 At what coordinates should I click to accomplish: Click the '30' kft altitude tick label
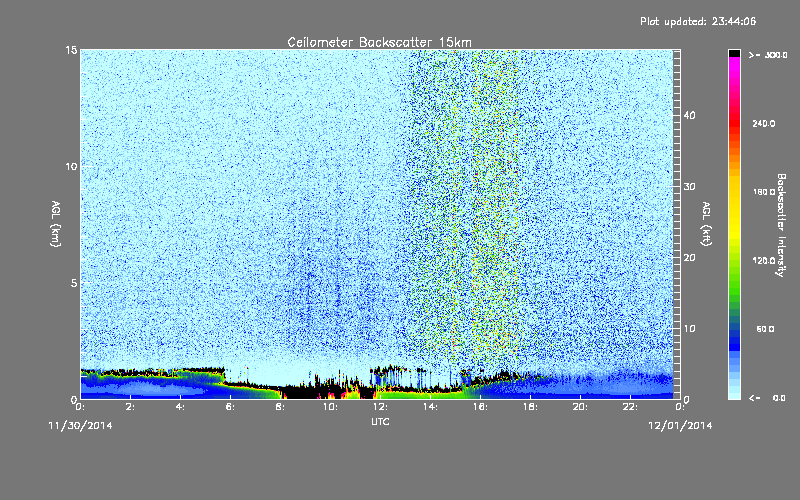tap(689, 186)
